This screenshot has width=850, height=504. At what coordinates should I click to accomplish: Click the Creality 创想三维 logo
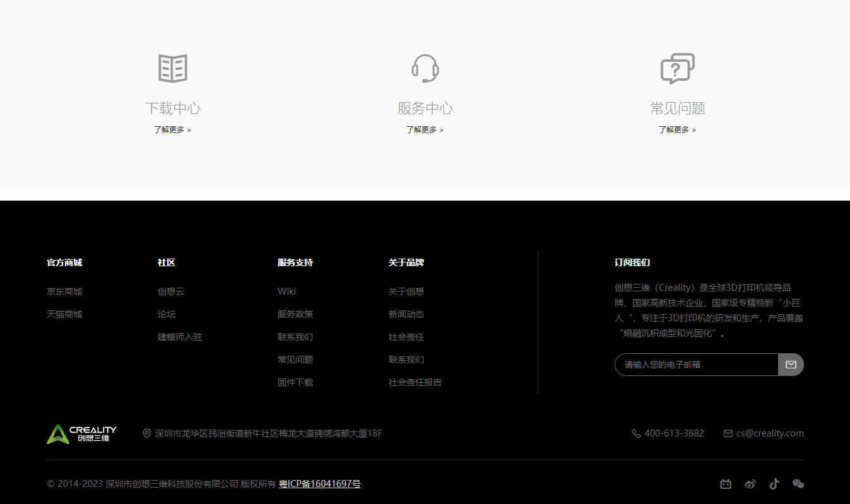81,433
